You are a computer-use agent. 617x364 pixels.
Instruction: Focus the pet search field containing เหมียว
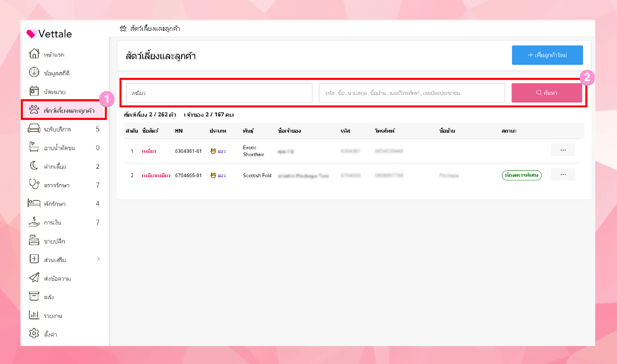coord(219,93)
